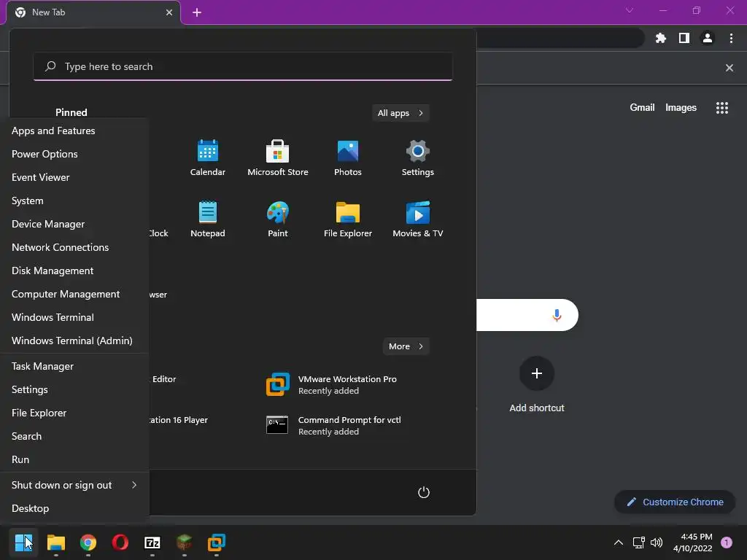
Task: Select the New Tab browser tab
Action: (93, 12)
